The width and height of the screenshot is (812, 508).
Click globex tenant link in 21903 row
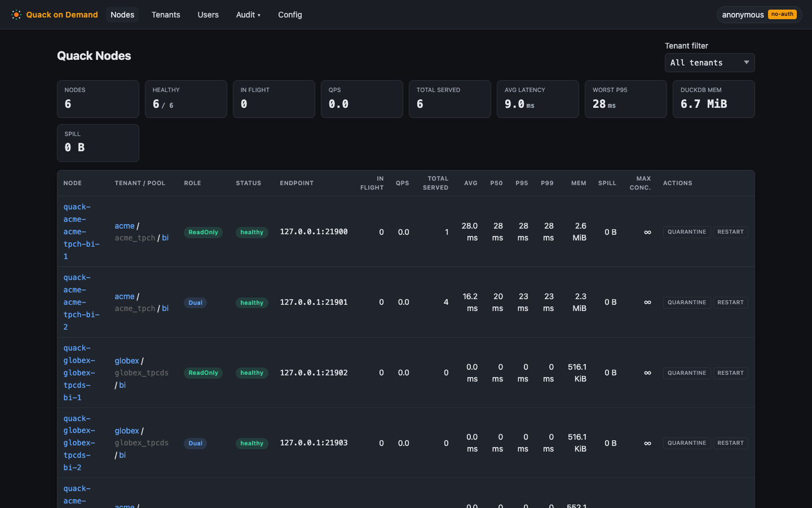coord(127,431)
